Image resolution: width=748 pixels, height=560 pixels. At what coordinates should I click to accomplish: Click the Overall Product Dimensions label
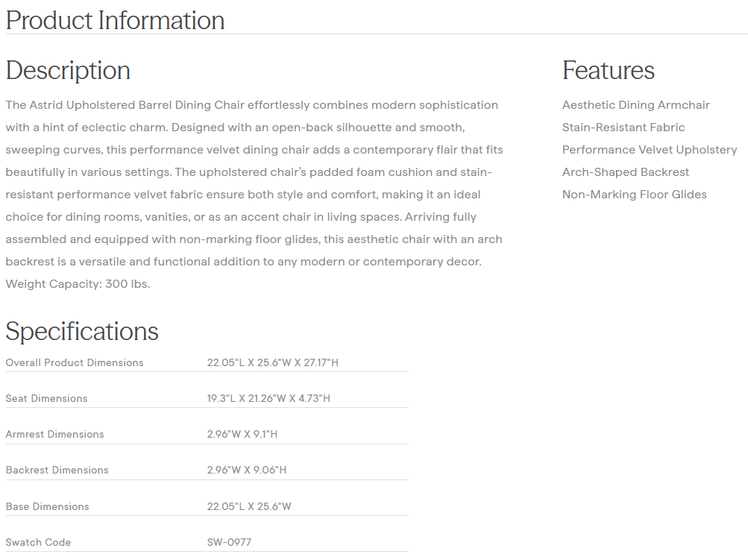pos(75,363)
